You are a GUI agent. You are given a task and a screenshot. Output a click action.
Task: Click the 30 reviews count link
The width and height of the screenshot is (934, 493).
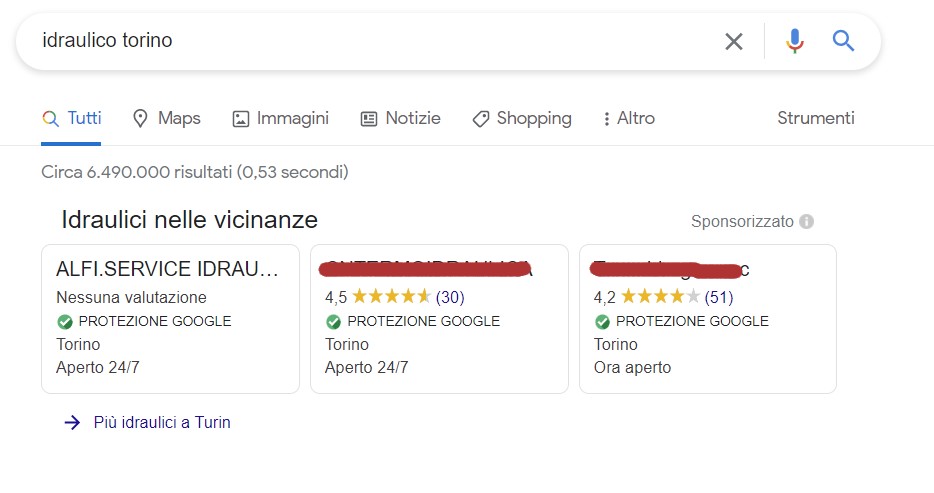[x=450, y=297]
